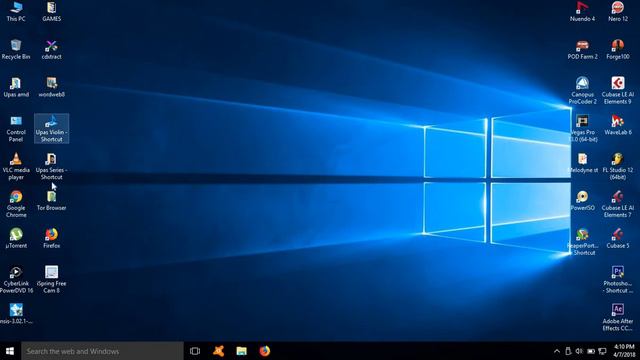Open Task View from the taskbar
The height and width of the screenshot is (360, 640).
(195, 351)
